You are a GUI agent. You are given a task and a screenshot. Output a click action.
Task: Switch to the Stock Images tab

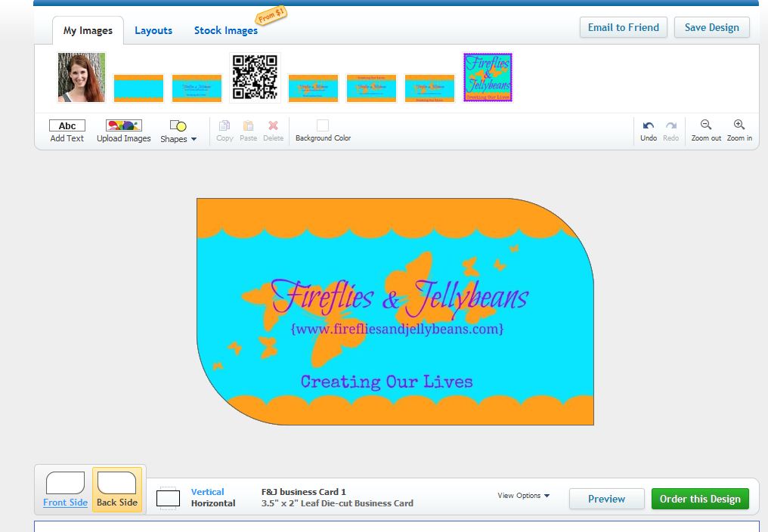pos(225,31)
